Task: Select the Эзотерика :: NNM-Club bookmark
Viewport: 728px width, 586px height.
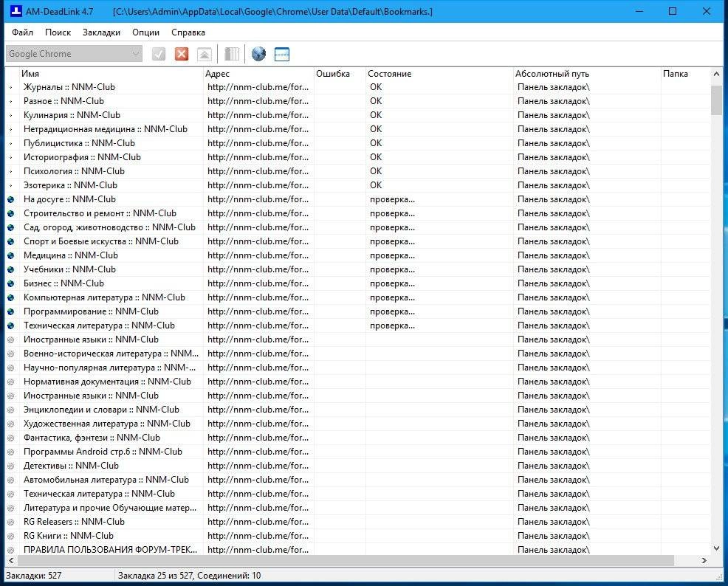Action: coord(70,185)
